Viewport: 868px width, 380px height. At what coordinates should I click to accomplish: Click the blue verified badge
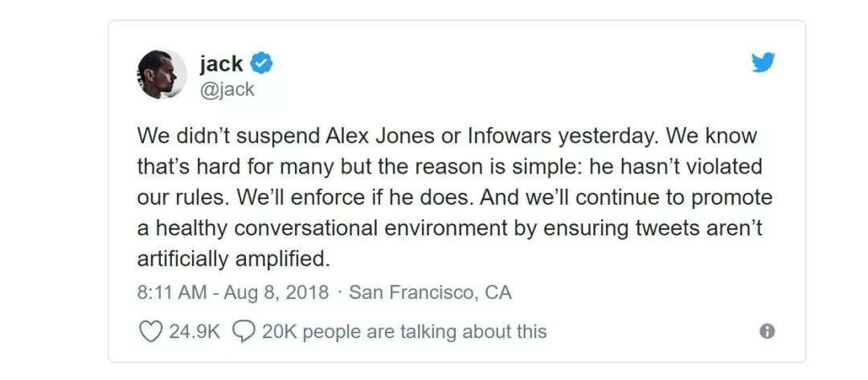tap(263, 62)
